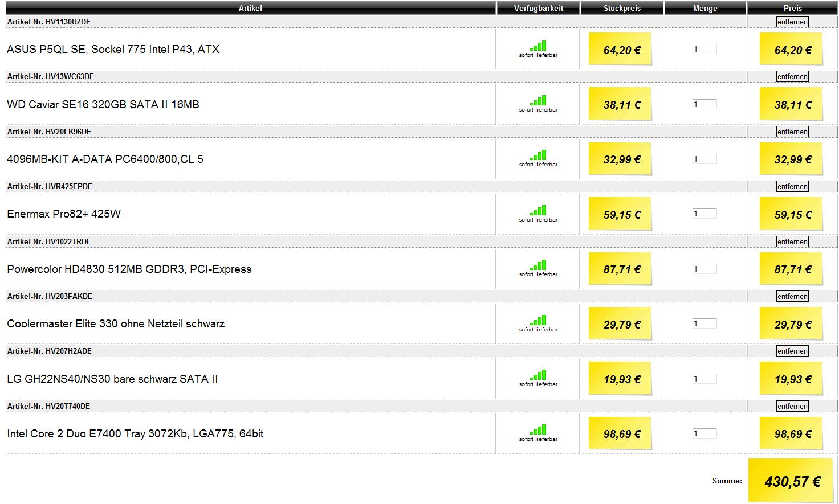Remove ASUS P5QL SE via entfernen button

pos(792,22)
